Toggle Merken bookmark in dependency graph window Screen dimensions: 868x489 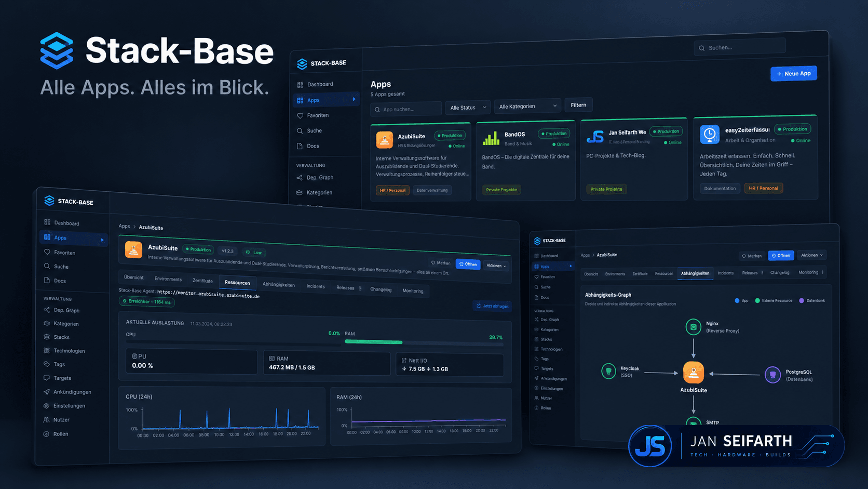tap(752, 256)
